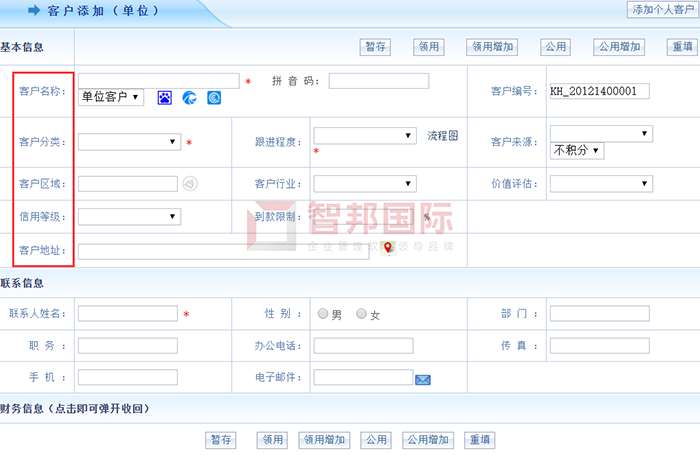Focus the 联系人姓名 input field
Image resolution: width=700 pixels, height=455 pixels.
(x=128, y=313)
